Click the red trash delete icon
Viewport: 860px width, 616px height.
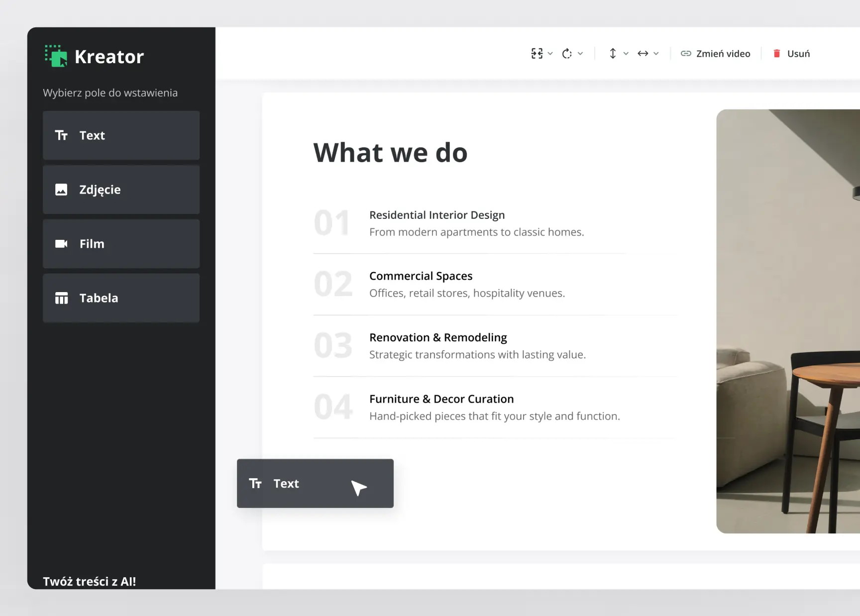[x=776, y=54]
